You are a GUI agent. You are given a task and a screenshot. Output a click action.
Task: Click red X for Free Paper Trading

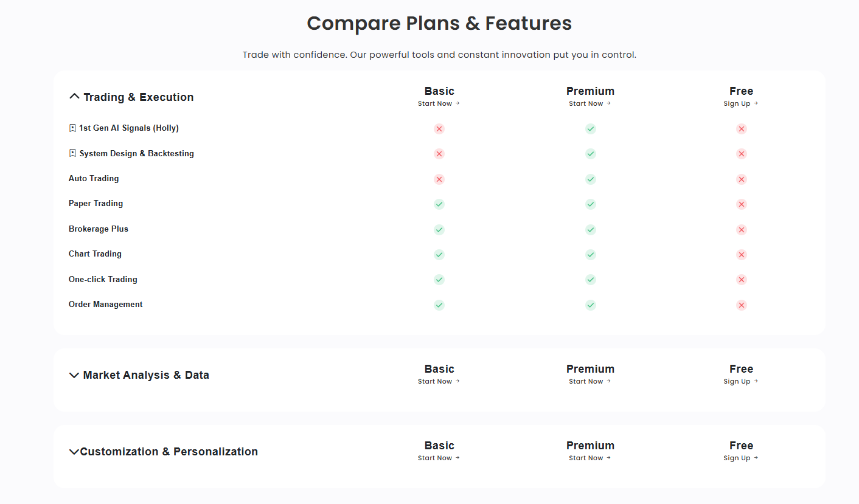(741, 204)
